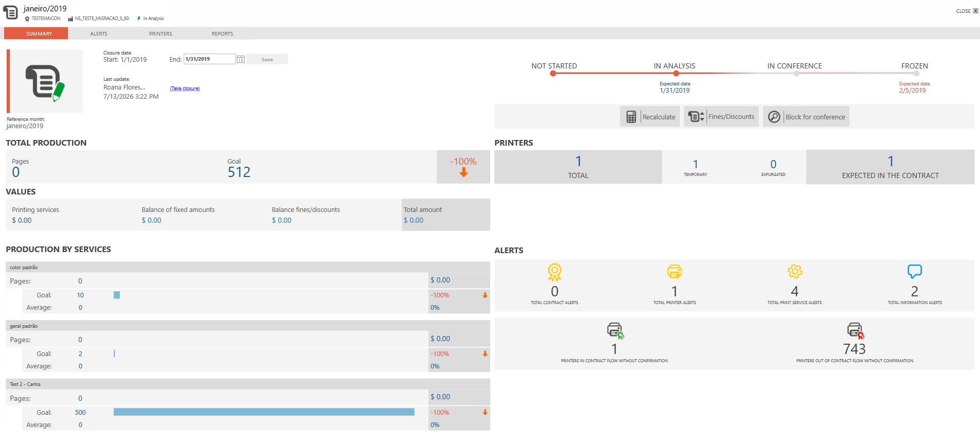980x443 pixels.
Task: Open Fines/Discounts via its icon
Action: point(696,117)
